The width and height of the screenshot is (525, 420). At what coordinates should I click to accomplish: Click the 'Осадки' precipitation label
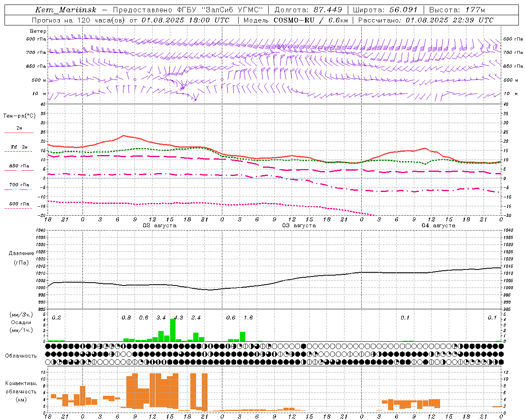[x=21, y=322]
